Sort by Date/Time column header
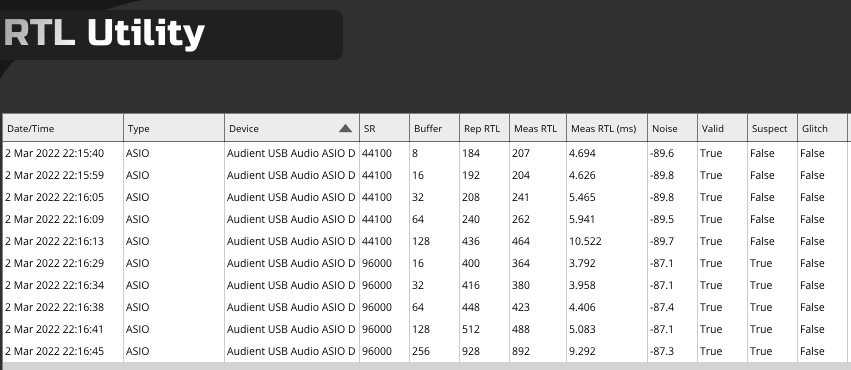 (63, 129)
